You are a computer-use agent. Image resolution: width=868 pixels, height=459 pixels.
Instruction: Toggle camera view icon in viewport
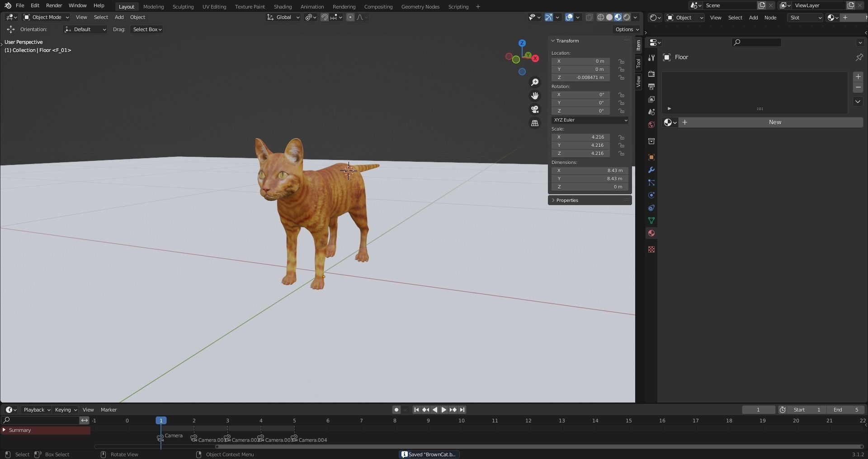535,109
